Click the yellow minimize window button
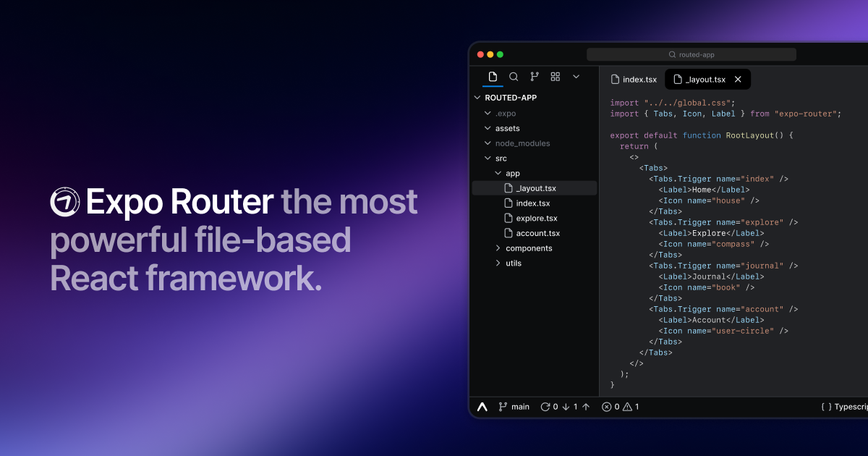 [x=490, y=54]
